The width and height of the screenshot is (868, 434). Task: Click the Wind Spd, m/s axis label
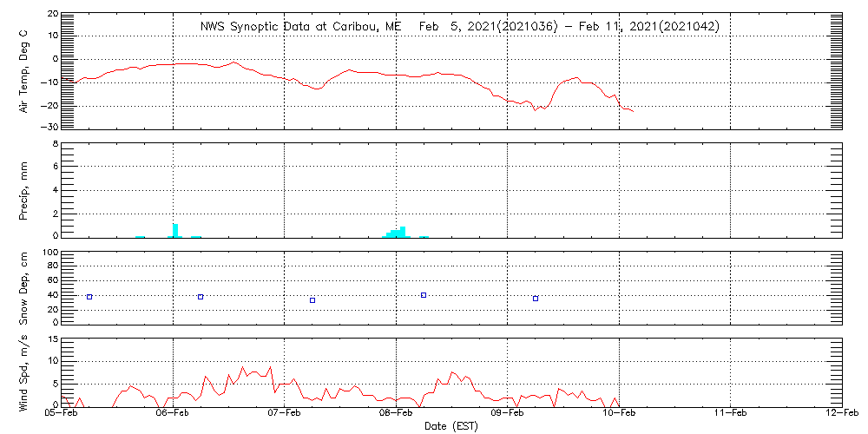(x=24, y=371)
